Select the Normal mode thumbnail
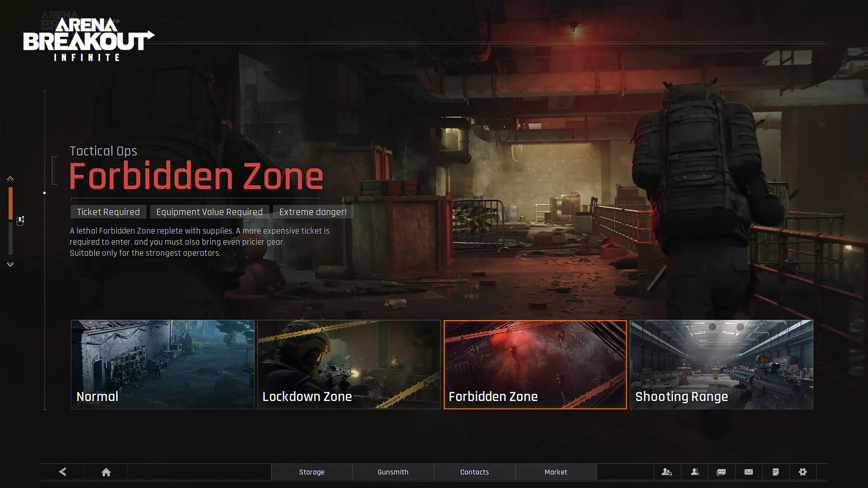 coord(163,364)
